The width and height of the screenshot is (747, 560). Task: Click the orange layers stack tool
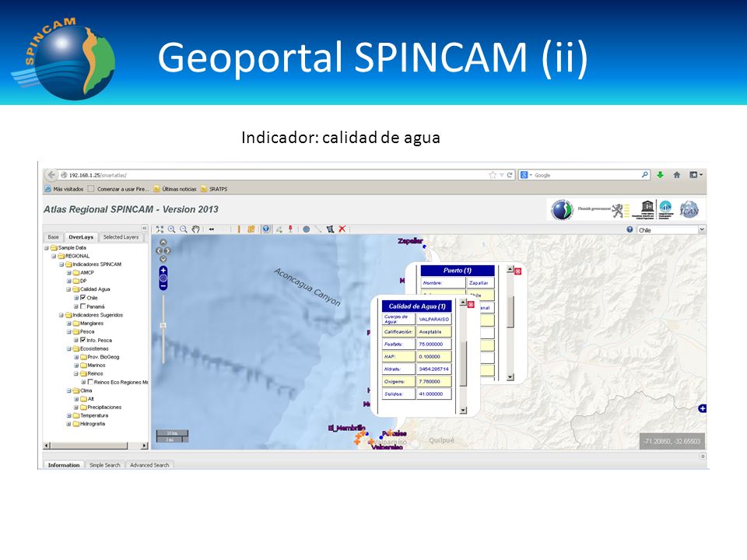(x=251, y=229)
